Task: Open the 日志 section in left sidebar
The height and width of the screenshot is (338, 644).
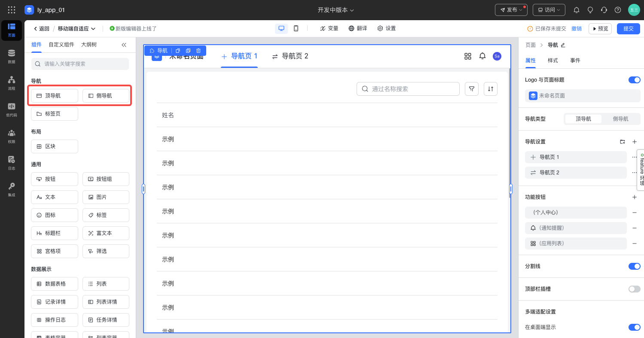Action: [12, 163]
